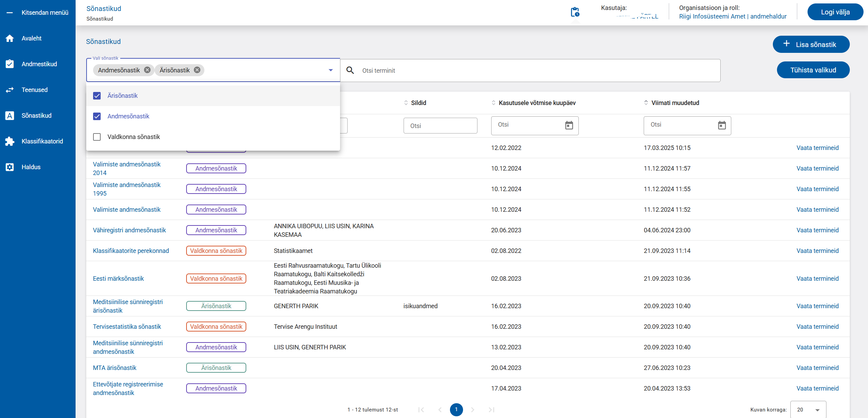Remove the Ärisõnastik chip from selection

pos(197,70)
